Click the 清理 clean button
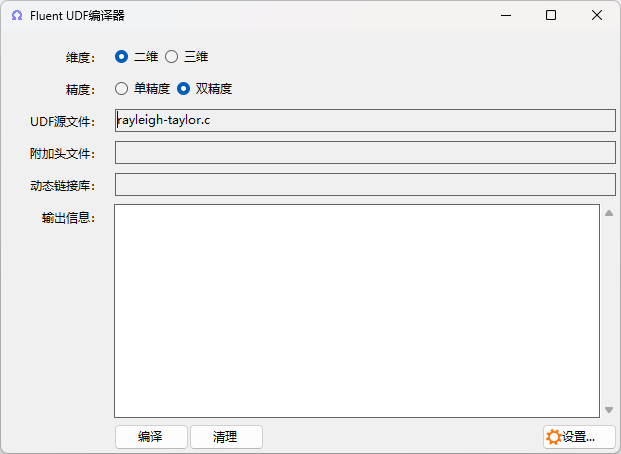Screen dimensions: 621x454 coord(226,437)
